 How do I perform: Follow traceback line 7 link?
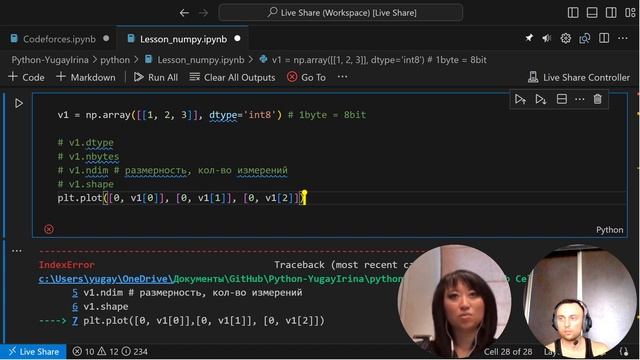click(x=75, y=320)
